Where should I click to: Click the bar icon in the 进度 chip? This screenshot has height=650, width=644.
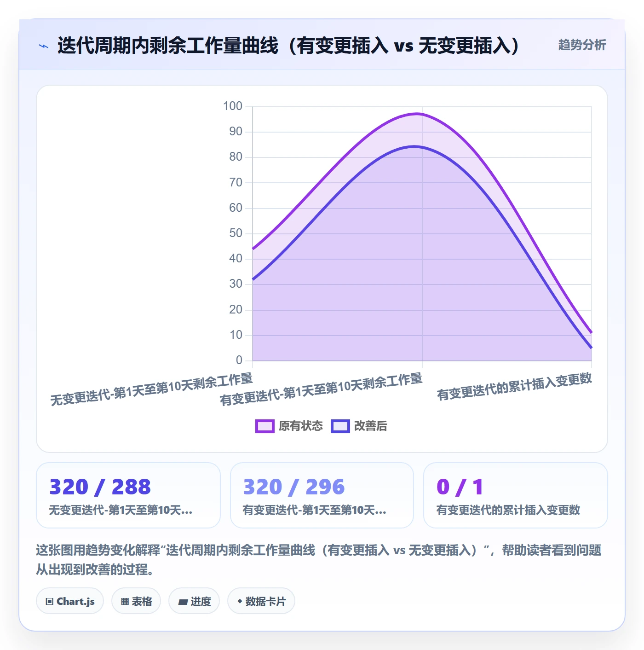[x=183, y=602]
